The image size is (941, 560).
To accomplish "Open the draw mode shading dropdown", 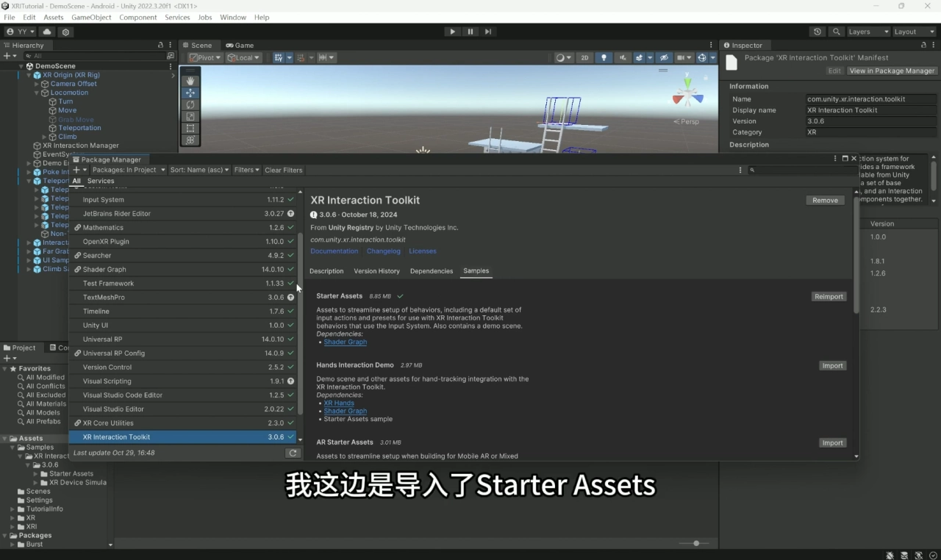I will 564,57.
